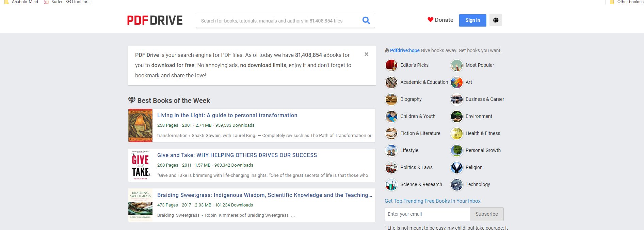Click the 'Best Books of the Week' heading
644x230 pixels.
174,101
